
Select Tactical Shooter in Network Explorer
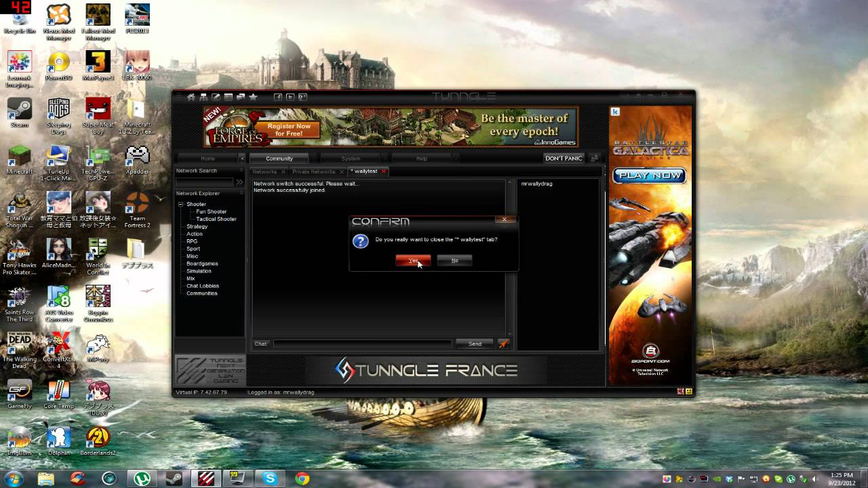[x=216, y=219]
